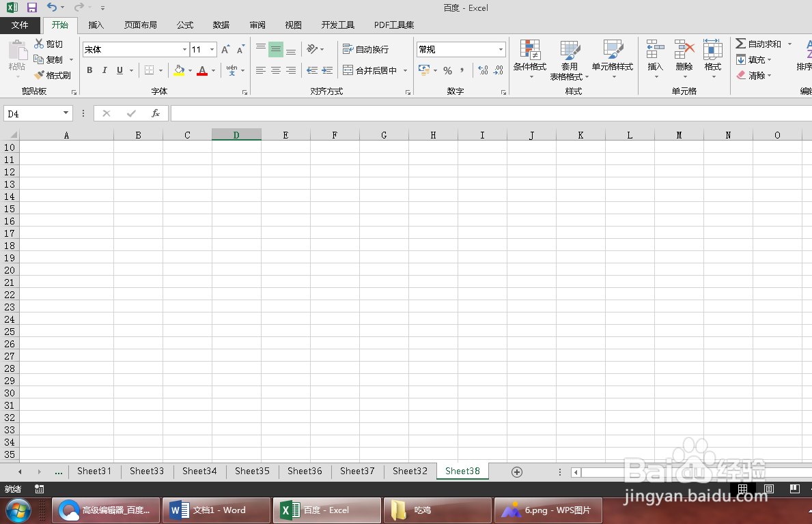Click the text orientation icon
This screenshot has height=524, width=812.
tap(312, 49)
